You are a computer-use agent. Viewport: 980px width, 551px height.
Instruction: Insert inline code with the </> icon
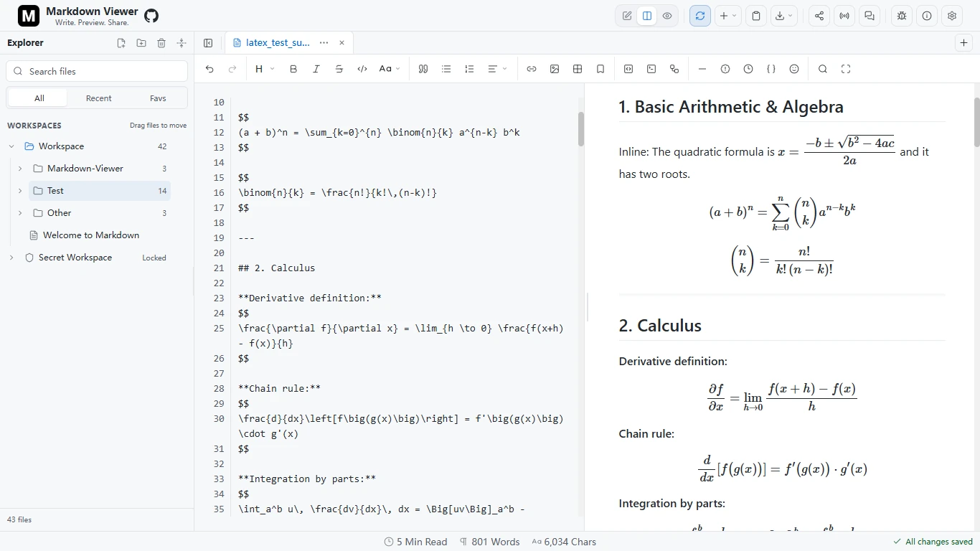tap(362, 69)
